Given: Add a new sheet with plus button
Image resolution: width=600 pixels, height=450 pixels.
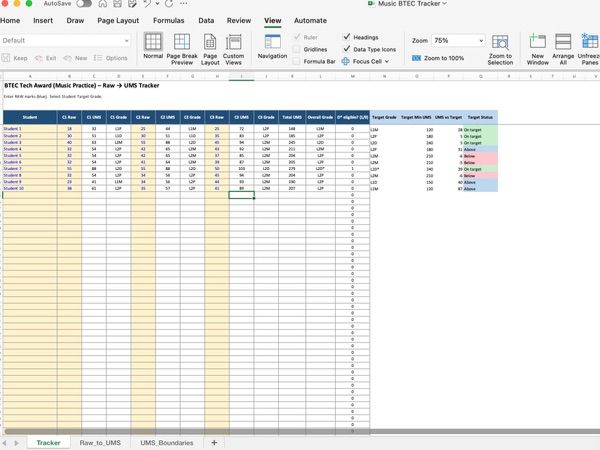Looking at the screenshot, I should coord(214,443).
